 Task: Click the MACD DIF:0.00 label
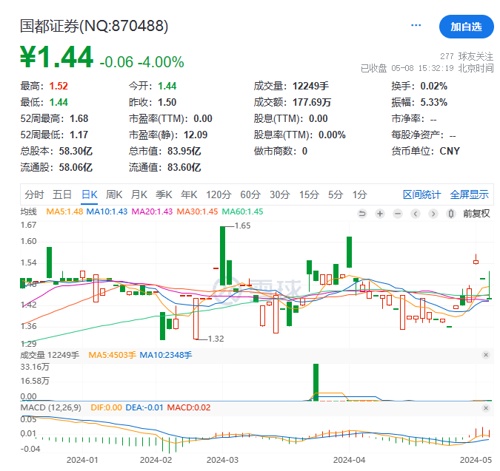pyautogui.click(x=106, y=408)
